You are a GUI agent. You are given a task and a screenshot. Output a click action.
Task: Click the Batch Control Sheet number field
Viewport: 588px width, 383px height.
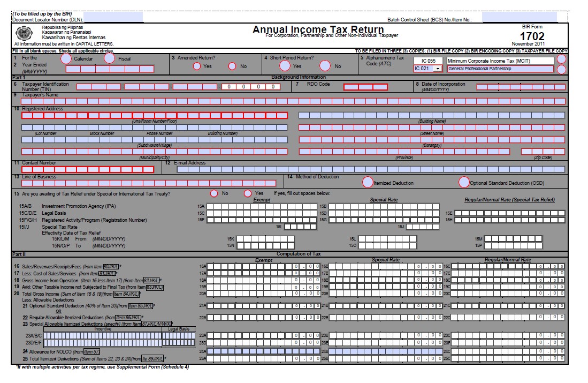coord(519,18)
